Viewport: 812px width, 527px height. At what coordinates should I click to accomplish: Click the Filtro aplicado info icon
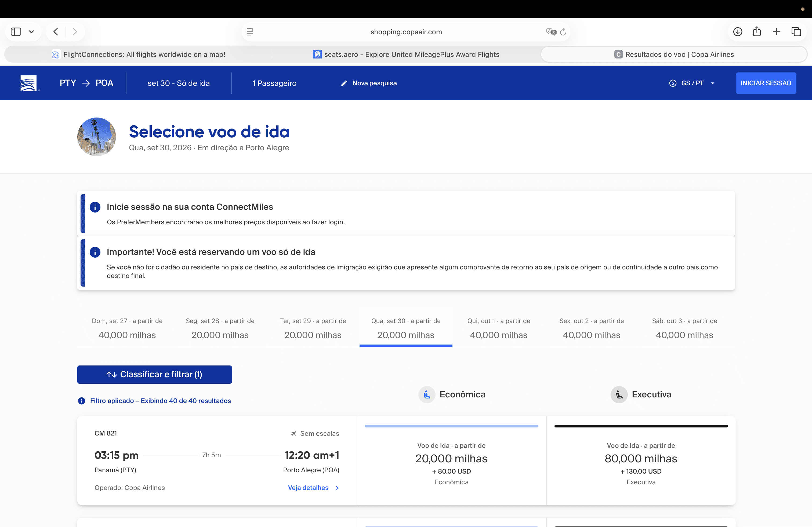[x=82, y=401]
